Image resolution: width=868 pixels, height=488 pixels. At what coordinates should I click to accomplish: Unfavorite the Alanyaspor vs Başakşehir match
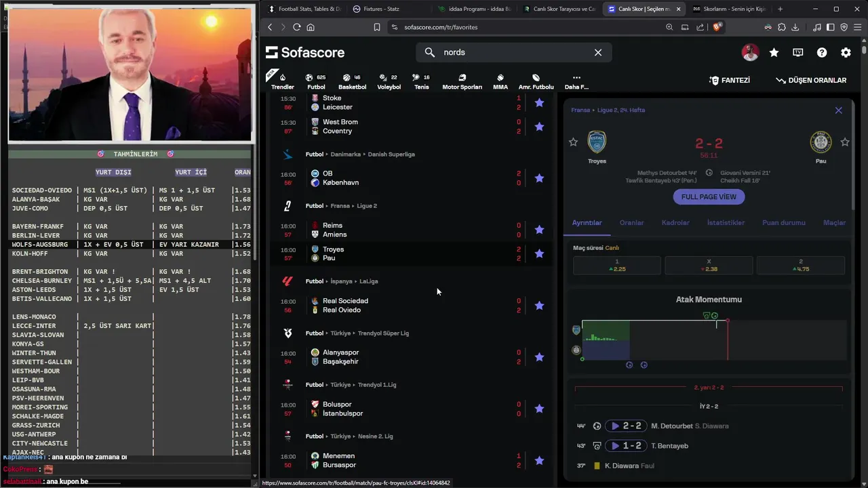click(x=539, y=357)
